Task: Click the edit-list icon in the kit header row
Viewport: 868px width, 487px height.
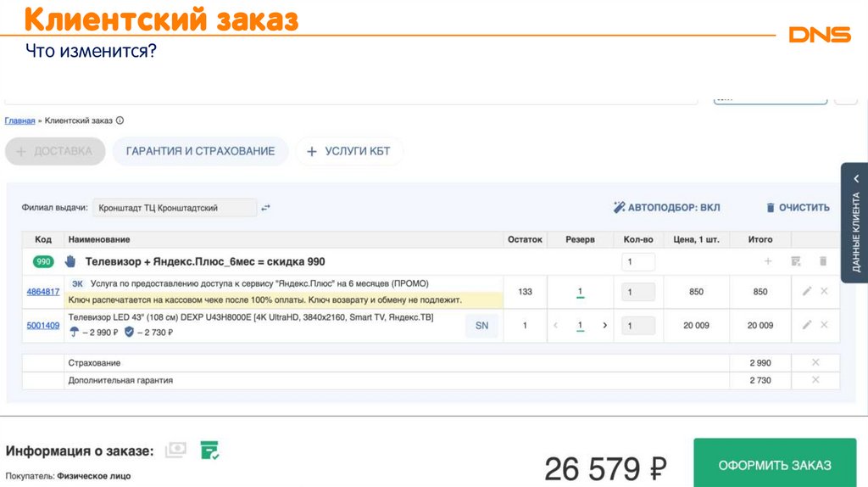Action: (x=796, y=261)
